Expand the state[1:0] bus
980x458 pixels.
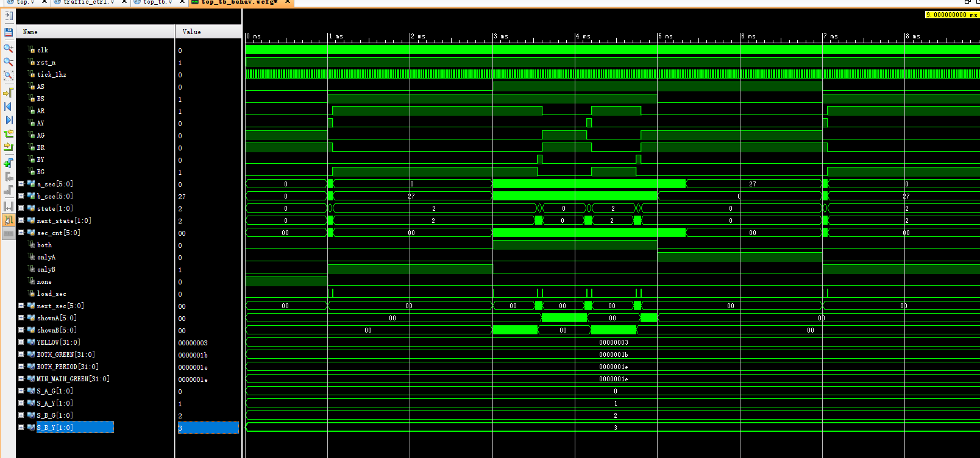pos(21,208)
